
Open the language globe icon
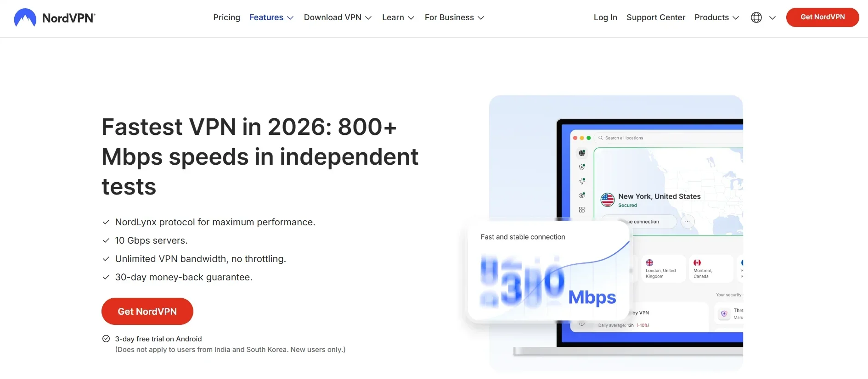(x=756, y=17)
